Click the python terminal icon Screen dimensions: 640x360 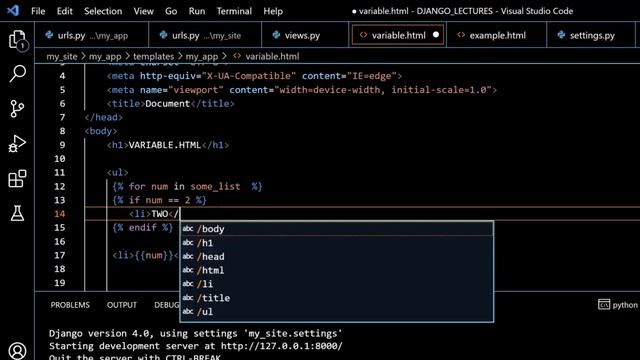tap(604, 304)
